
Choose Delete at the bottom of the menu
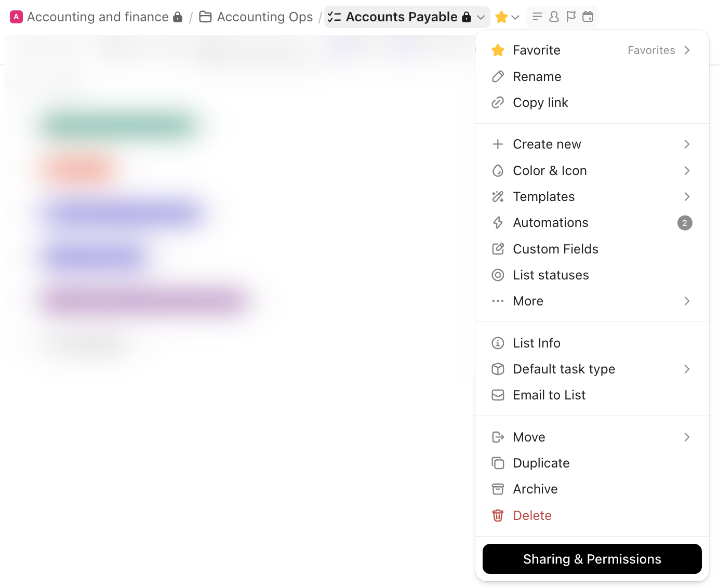point(532,515)
